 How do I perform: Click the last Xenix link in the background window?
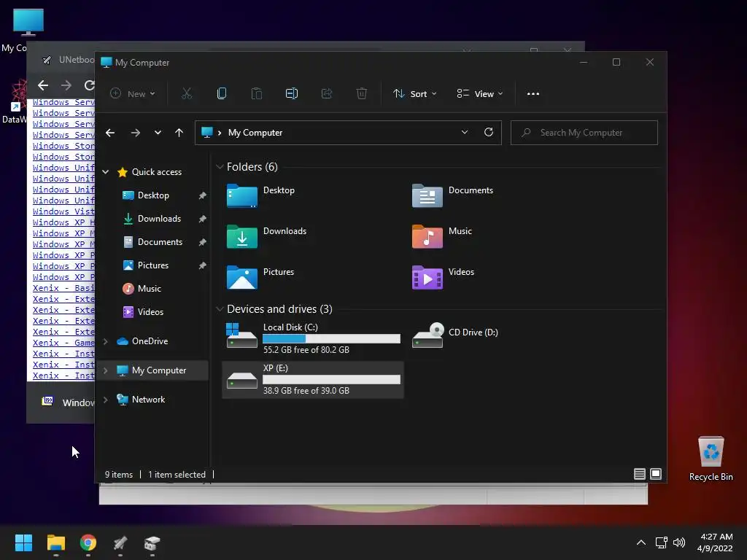[x=63, y=376]
